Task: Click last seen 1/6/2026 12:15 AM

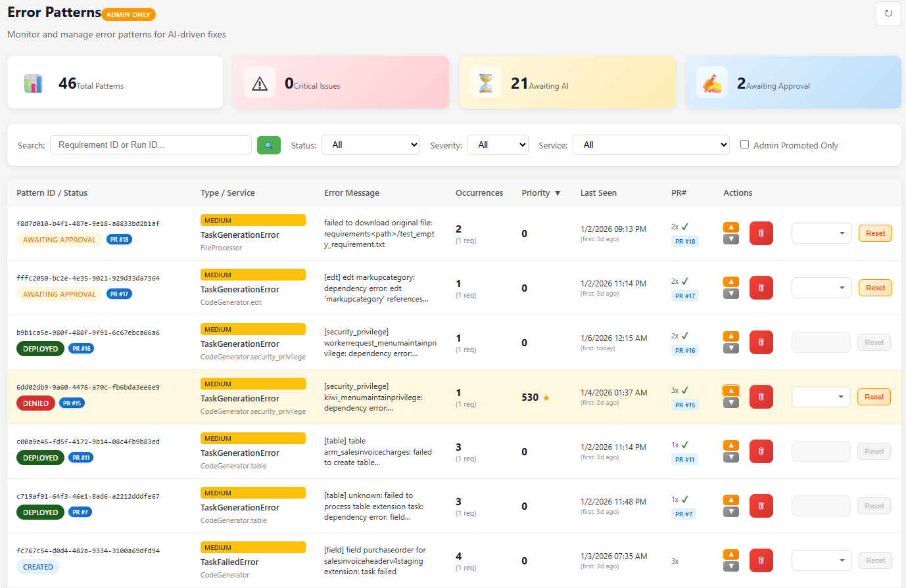Action: 613,338
